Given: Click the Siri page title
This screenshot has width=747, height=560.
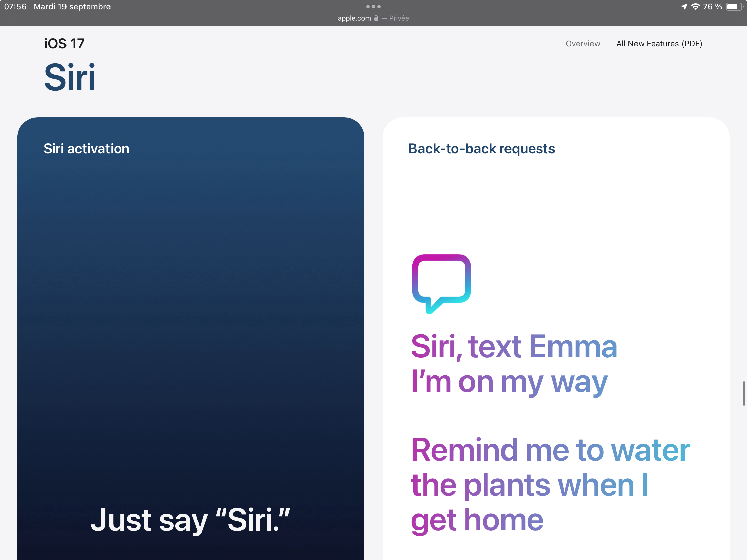Looking at the screenshot, I should click(70, 78).
